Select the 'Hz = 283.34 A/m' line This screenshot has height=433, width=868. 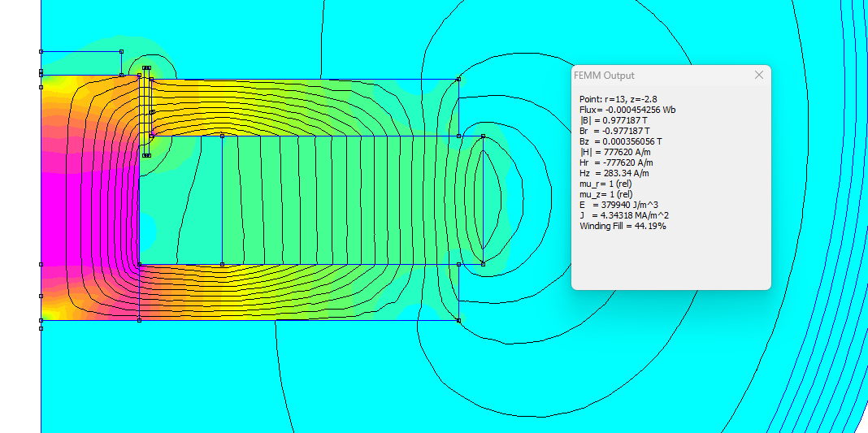coord(614,173)
